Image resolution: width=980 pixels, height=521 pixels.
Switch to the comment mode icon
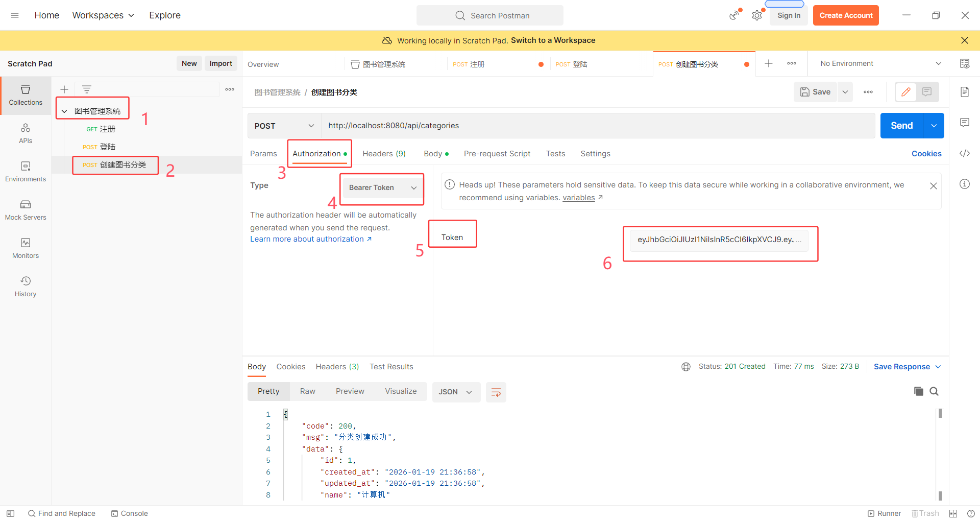point(927,92)
